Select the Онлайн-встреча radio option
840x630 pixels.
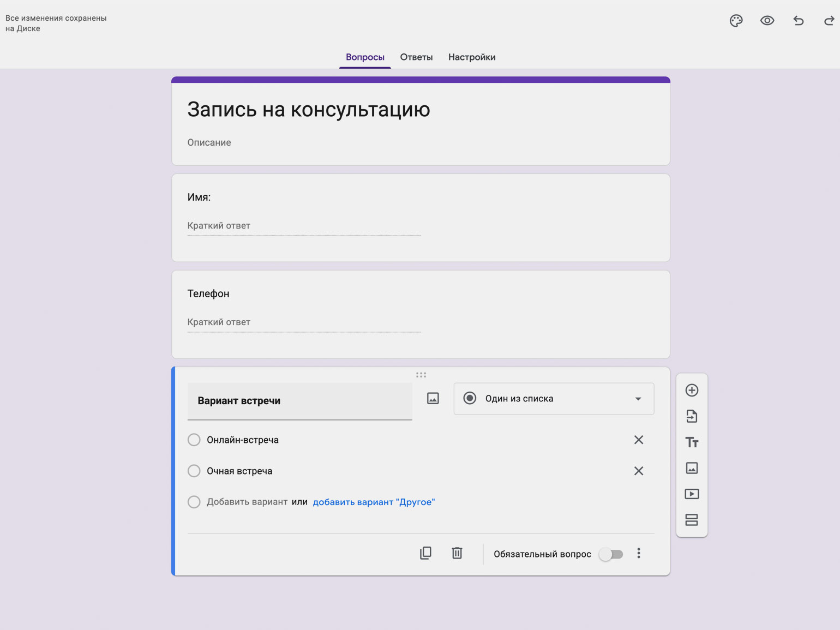[x=194, y=440]
